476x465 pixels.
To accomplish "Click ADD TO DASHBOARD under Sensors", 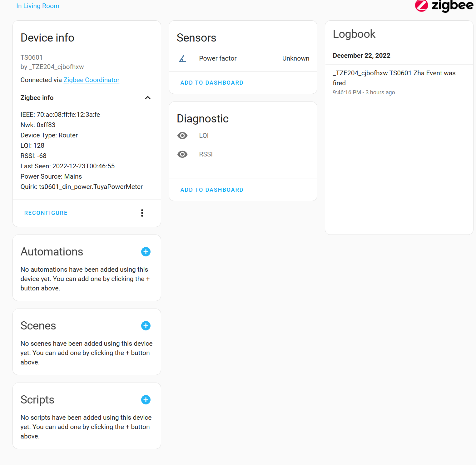I will point(212,82).
